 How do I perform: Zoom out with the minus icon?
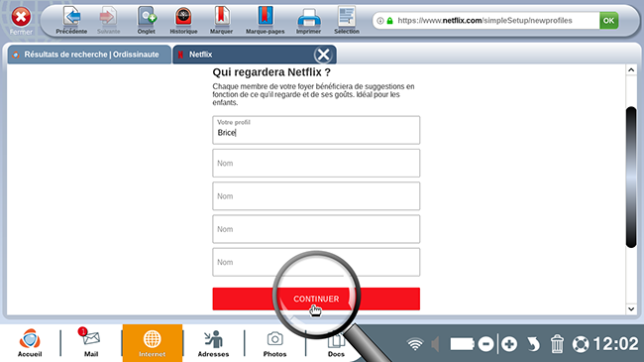tap(485, 344)
